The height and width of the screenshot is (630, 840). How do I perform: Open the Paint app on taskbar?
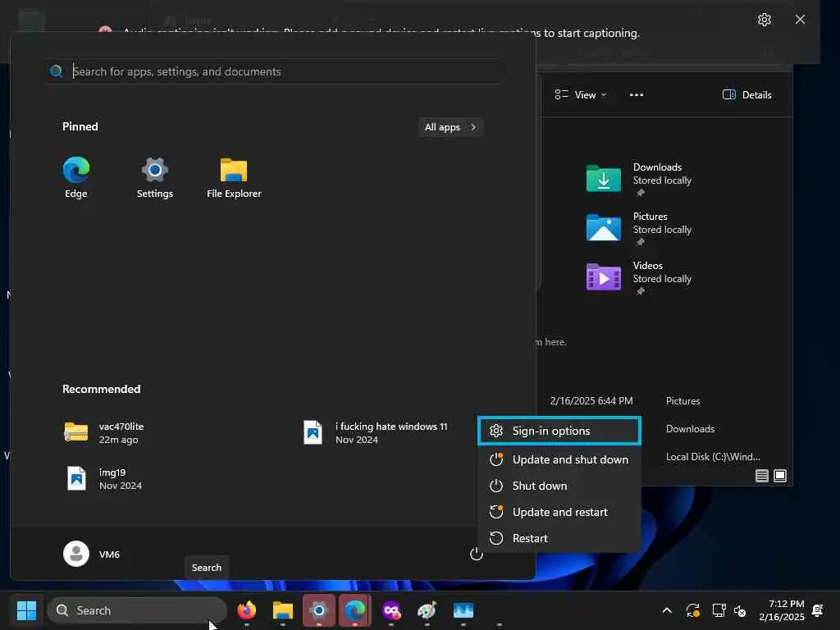[x=427, y=610]
